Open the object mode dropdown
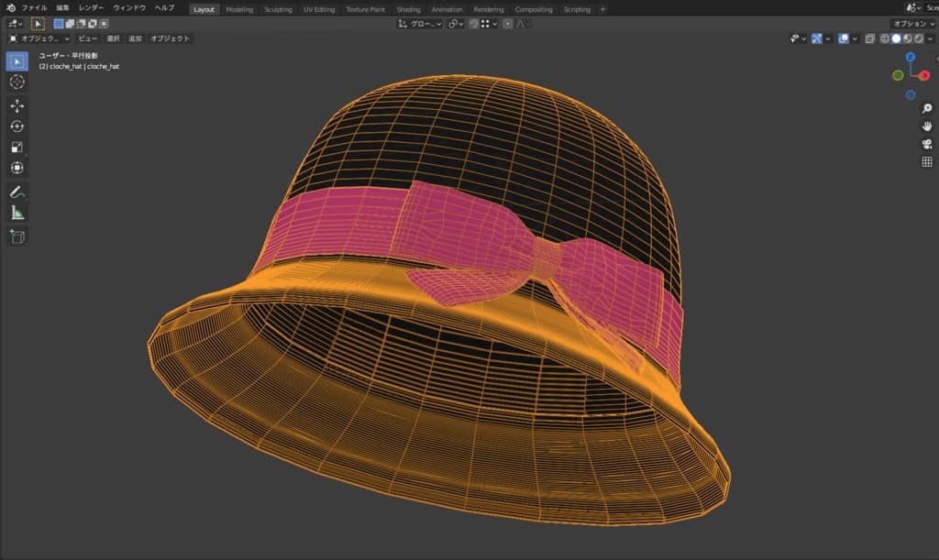This screenshot has width=939, height=560. [39, 38]
